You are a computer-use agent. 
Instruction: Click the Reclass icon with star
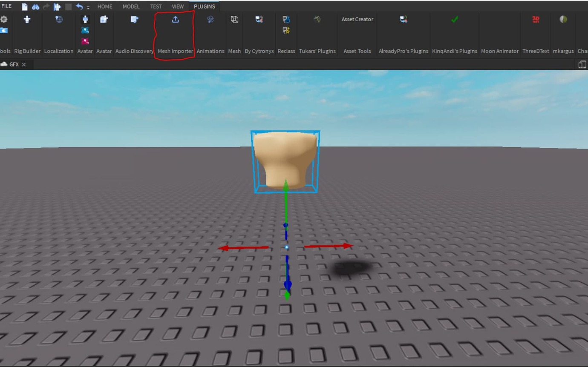tap(286, 30)
